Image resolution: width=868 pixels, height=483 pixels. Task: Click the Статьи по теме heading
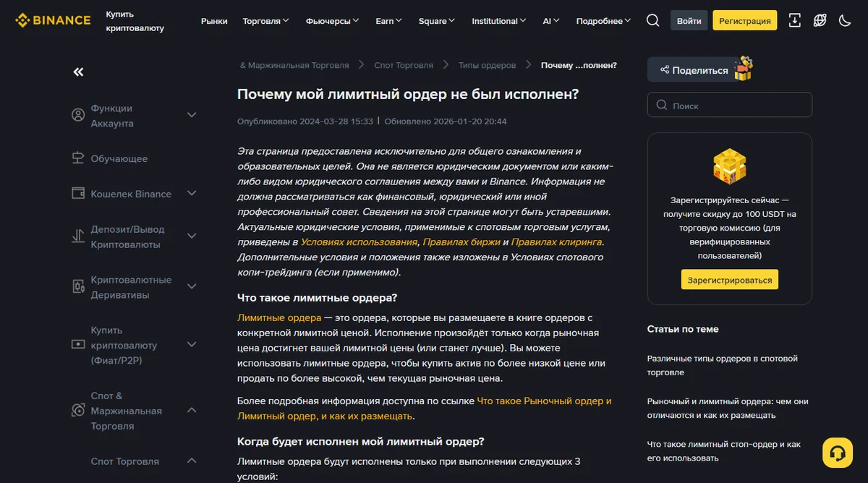coord(683,329)
